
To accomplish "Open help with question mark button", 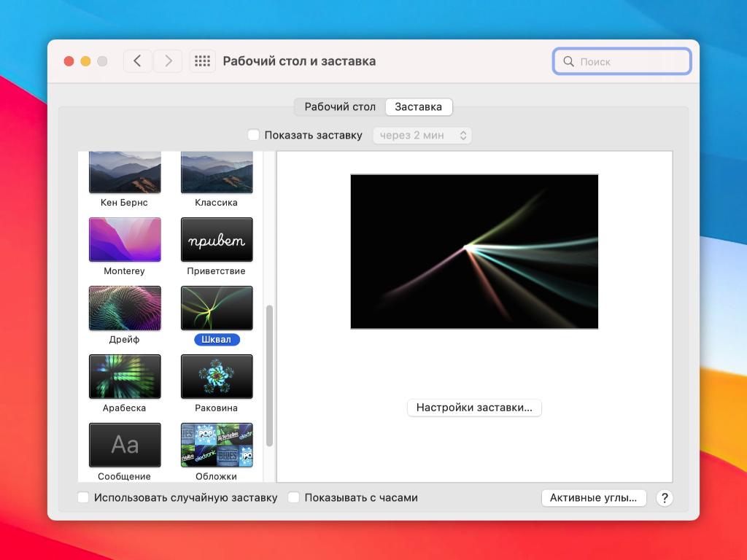I will [x=664, y=498].
